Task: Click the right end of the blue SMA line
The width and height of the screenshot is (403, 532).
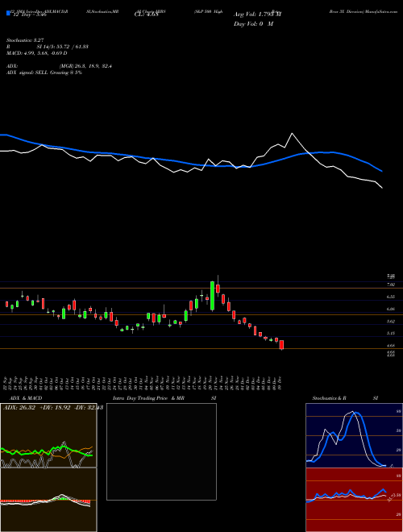Action: coord(382,171)
